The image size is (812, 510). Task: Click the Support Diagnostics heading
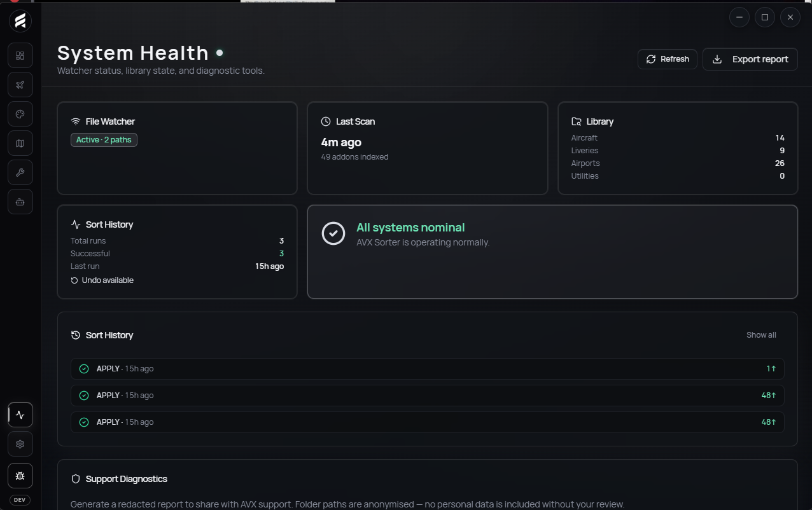click(x=127, y=479)
